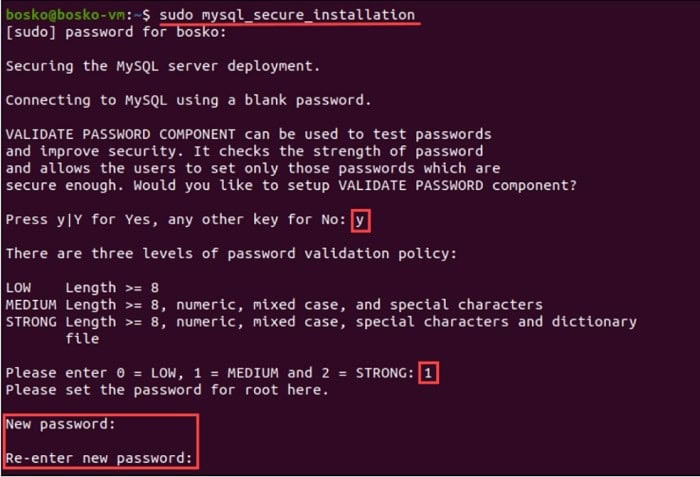Image resolution: width=700 pixels, height=477 pixels.
Task: Click the underlined sudo mysql_secure_installation command
Action: [x=288, y=15]
